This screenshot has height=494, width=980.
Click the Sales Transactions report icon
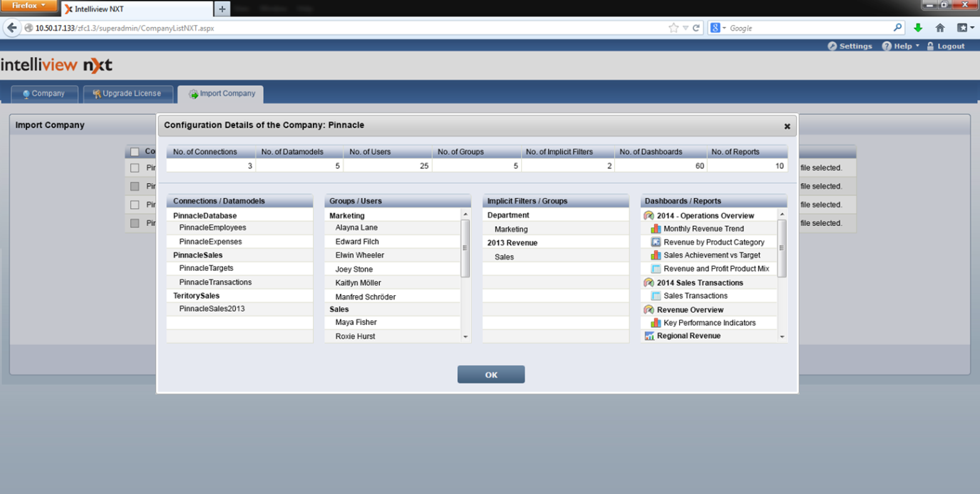[656, 296]
